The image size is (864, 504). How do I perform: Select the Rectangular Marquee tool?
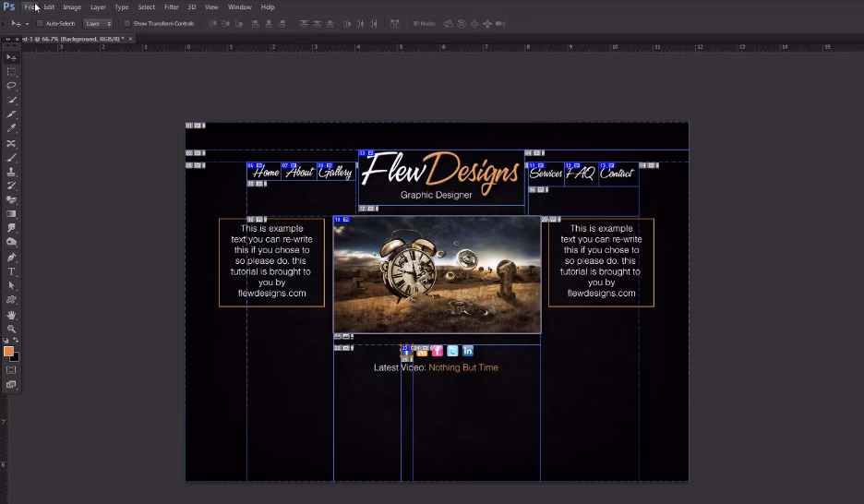(11, 71)
